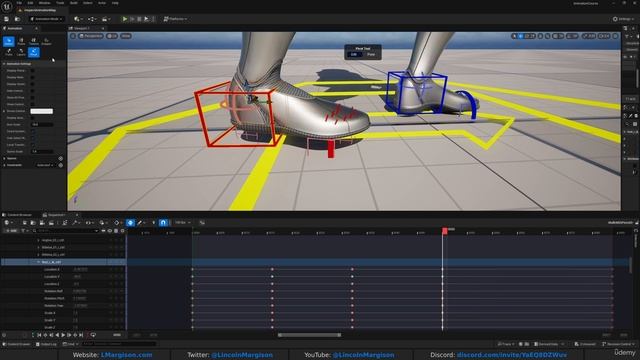Click Play forward in Sequencer transport
The width and height of the screenshot is (640, 360).
(63, 335)
